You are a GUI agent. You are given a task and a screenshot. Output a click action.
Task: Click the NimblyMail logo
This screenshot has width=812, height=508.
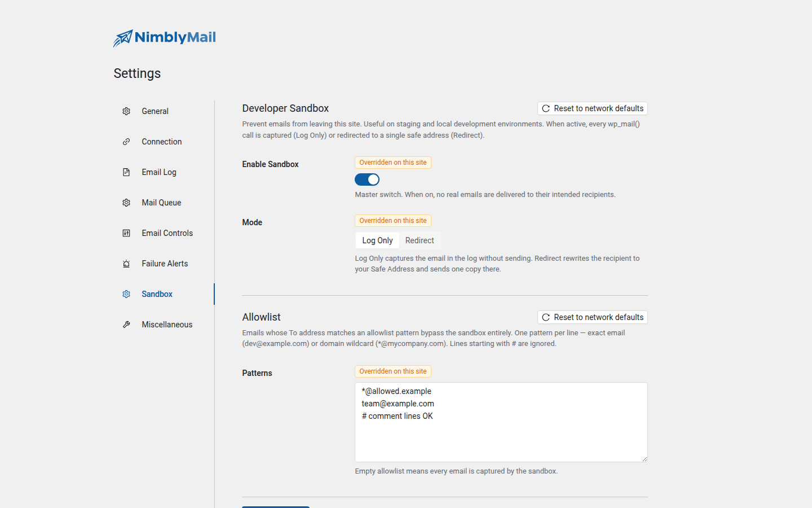(164, 38)
